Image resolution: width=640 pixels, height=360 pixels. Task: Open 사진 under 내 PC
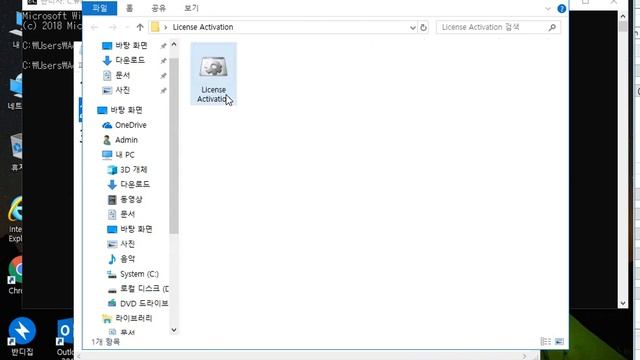pos(127,244)
